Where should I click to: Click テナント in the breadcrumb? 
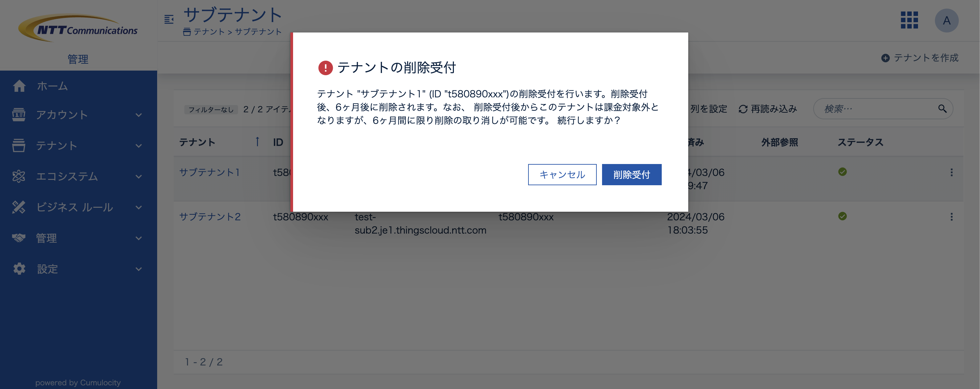click(x=209, y=31)
